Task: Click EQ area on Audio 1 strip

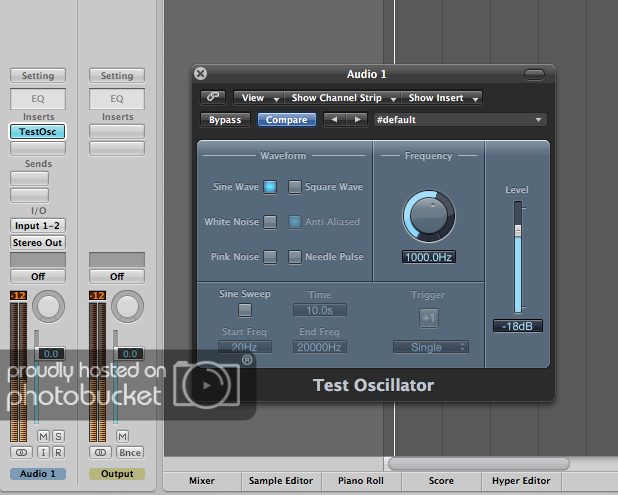Action: coord(38,99)
